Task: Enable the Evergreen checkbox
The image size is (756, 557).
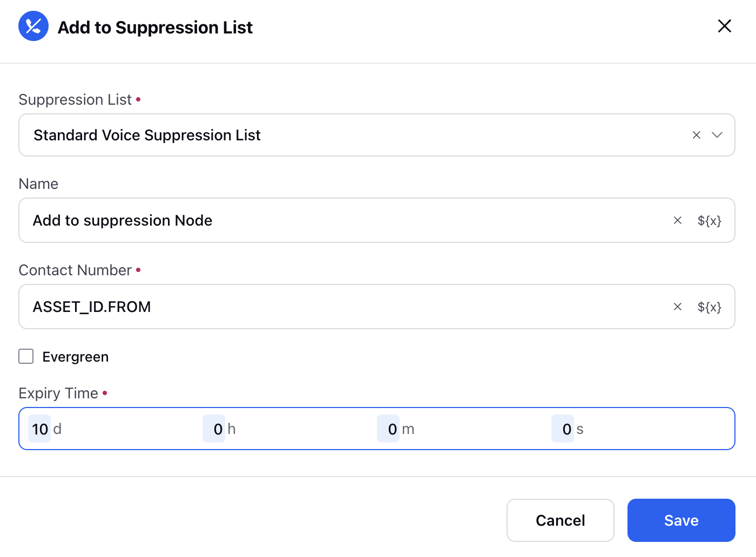Action: coord(26,356)
